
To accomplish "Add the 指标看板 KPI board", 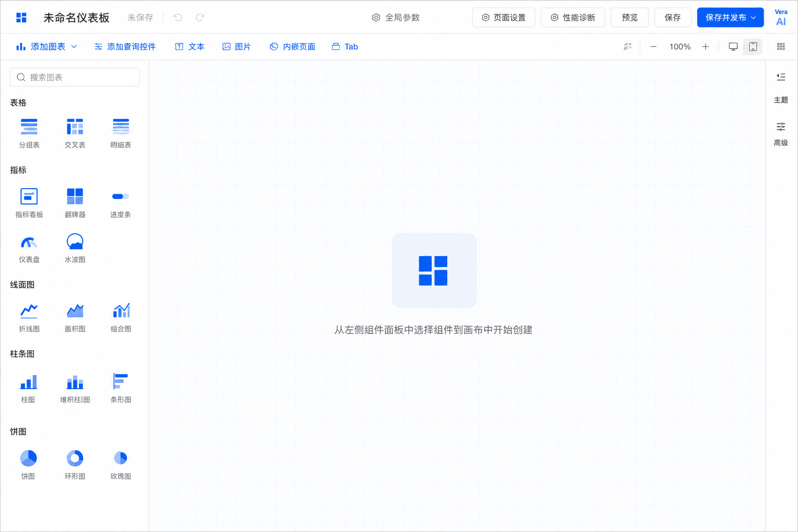I will [x=29, y=203].
